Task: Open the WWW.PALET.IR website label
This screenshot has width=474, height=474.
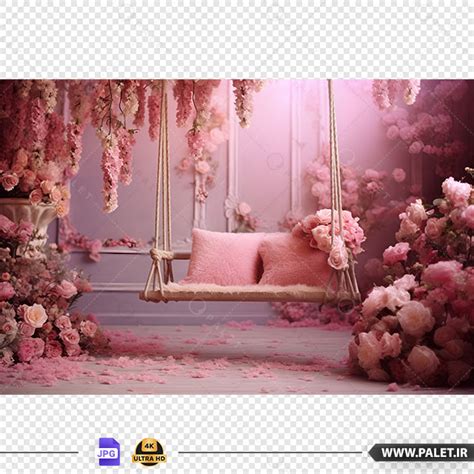Action: tap(422, 453)
